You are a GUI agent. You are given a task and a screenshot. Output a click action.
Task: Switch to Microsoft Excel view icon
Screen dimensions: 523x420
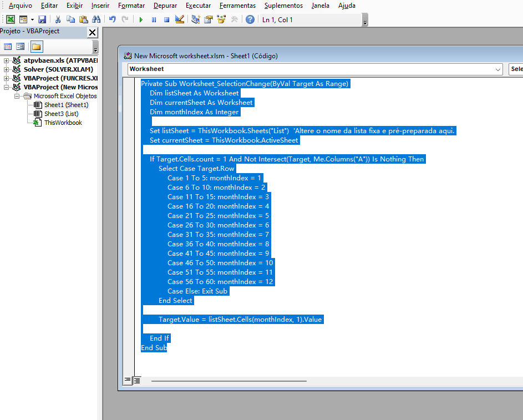click(x=11, y=19)
